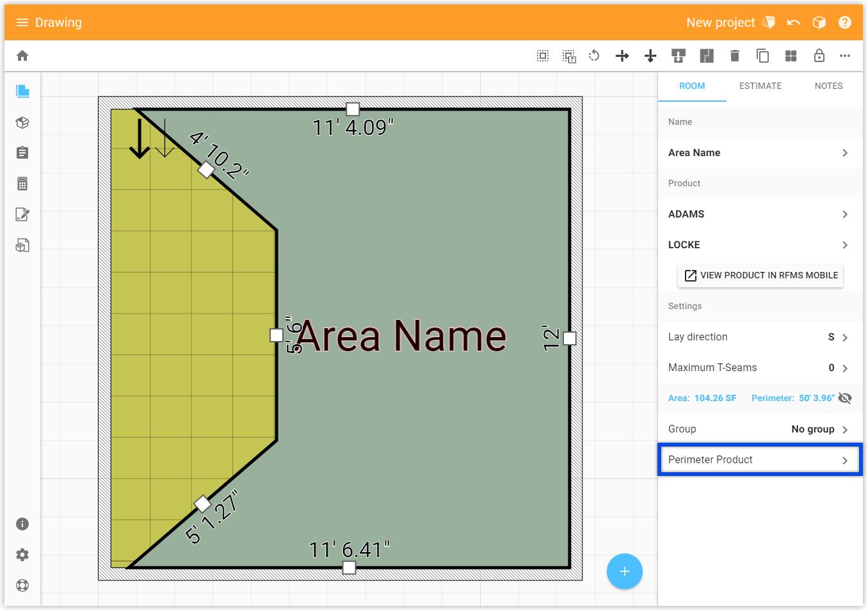Screen dimensions: 868x611
Task: Open the products box icon in sidebar
Action: click(x=22, y=122)
